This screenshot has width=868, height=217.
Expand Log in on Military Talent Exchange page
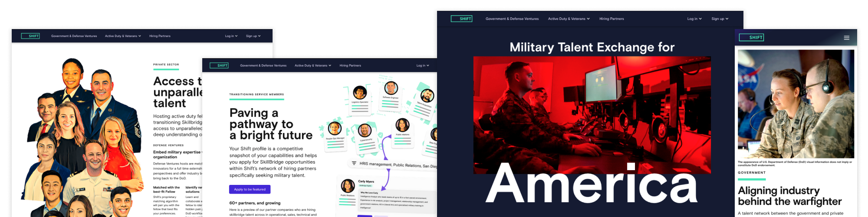tap(694, 19)
